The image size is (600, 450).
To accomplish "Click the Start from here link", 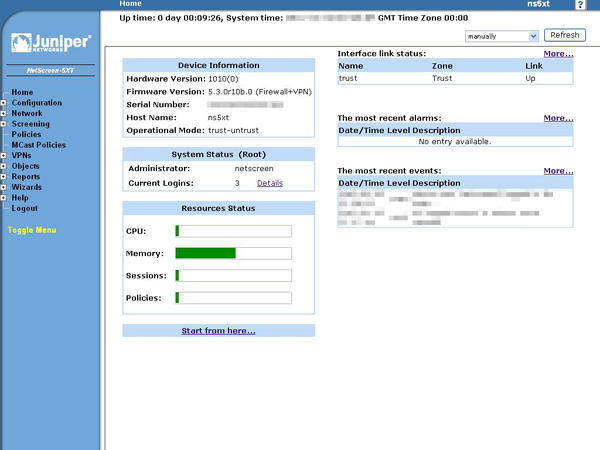I will tap(218, 331).
